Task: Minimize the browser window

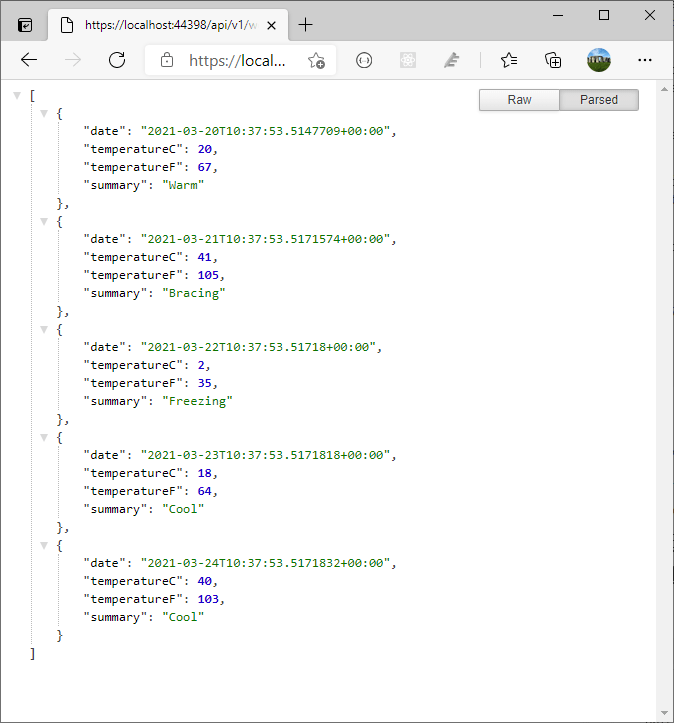Action: pyautogui.click(x=558, y=15)
